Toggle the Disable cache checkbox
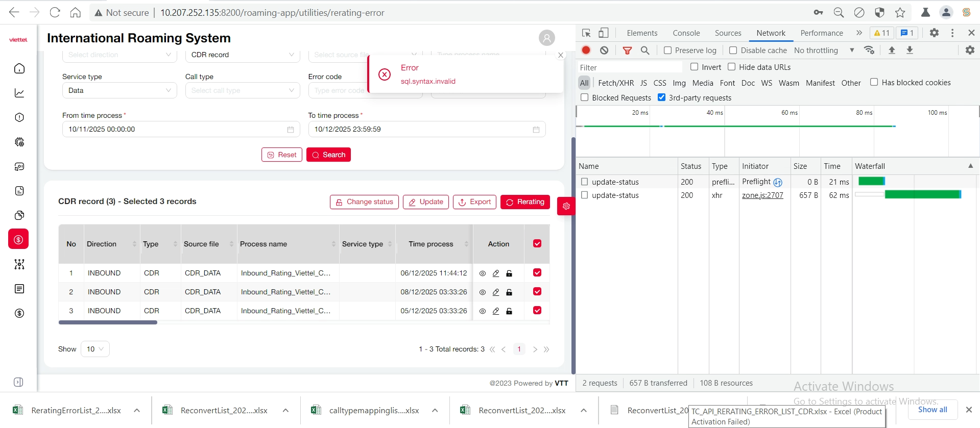 [x=733, y=50]
